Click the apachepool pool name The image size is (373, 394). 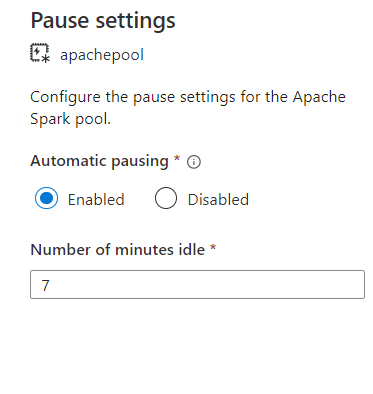102,55
